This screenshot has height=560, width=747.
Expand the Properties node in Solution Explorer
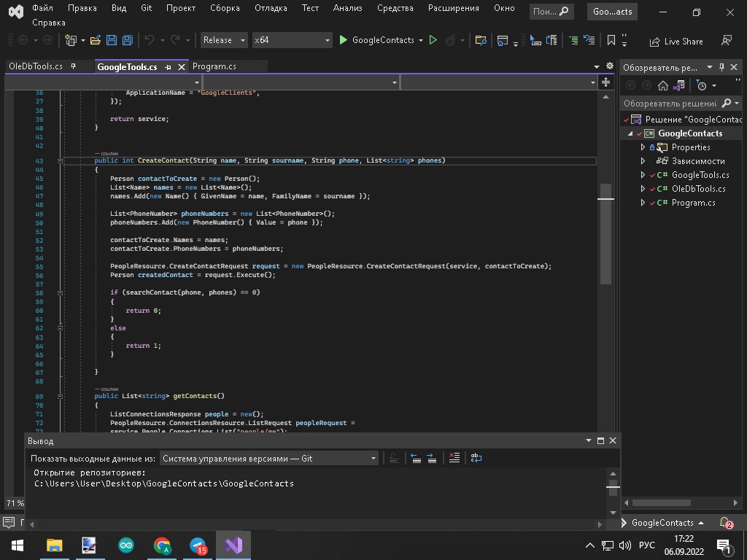(x=643, y=147)
